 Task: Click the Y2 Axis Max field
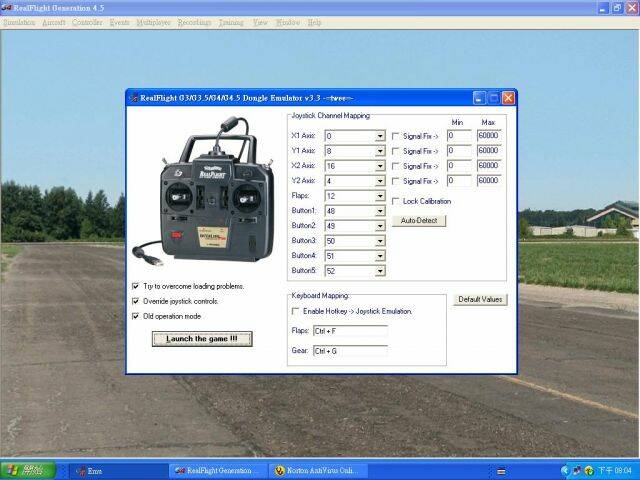(489, 180)
